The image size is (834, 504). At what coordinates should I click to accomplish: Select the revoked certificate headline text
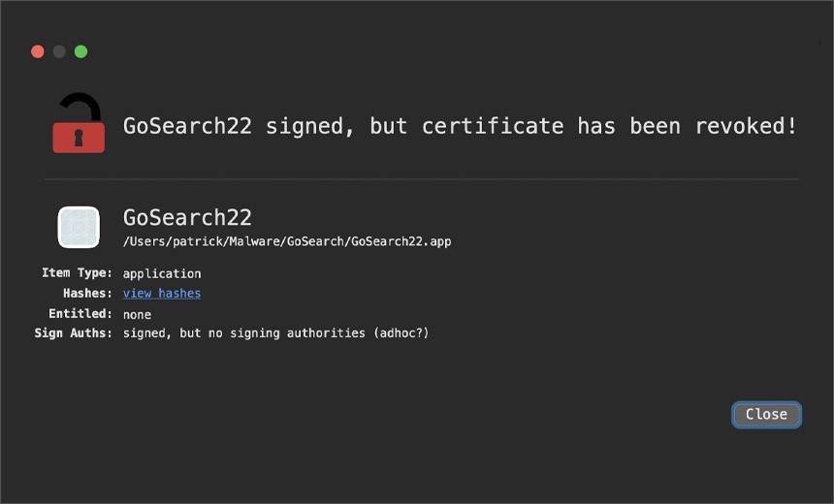pyautogui.click(x=460, y=127)
